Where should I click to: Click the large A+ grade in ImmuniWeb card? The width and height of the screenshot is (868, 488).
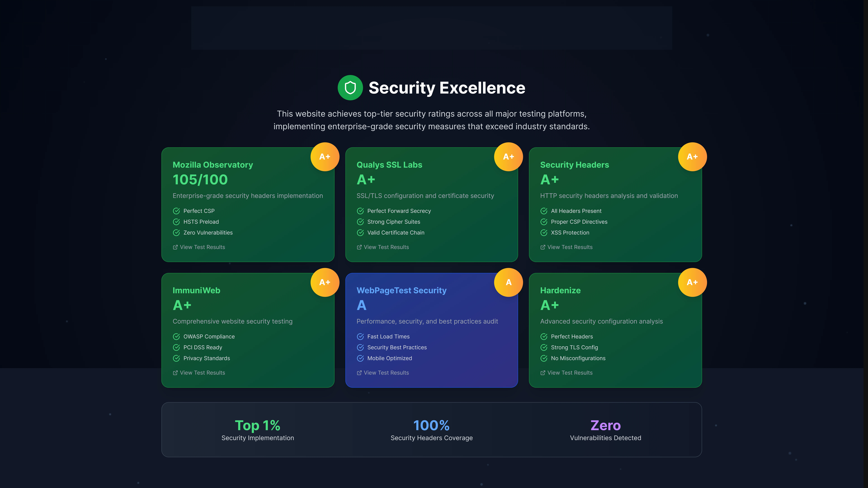click(x=182, y=305)
